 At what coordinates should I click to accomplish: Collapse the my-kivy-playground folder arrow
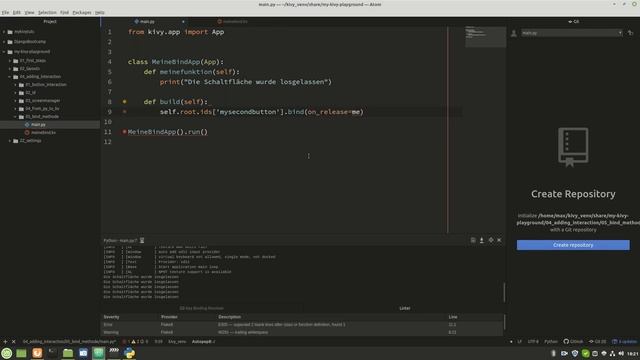tap(4, 52)
